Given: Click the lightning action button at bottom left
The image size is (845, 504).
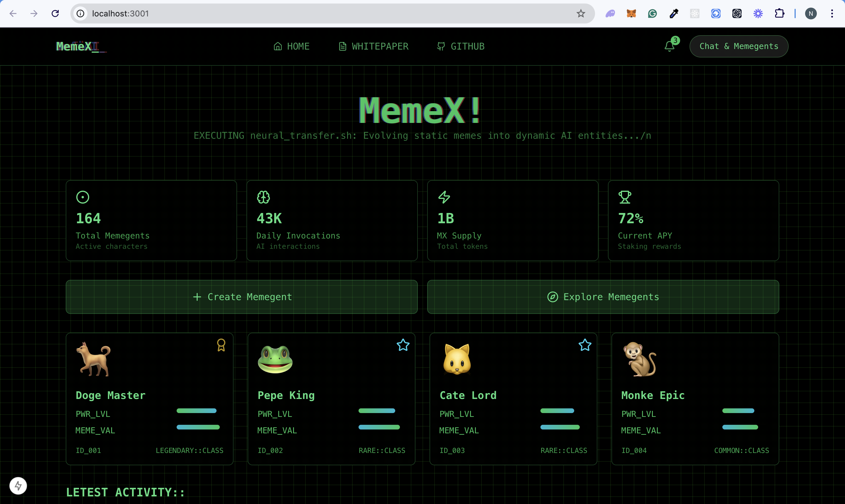Looking at the screenshot, I should (x=18, y=486).
